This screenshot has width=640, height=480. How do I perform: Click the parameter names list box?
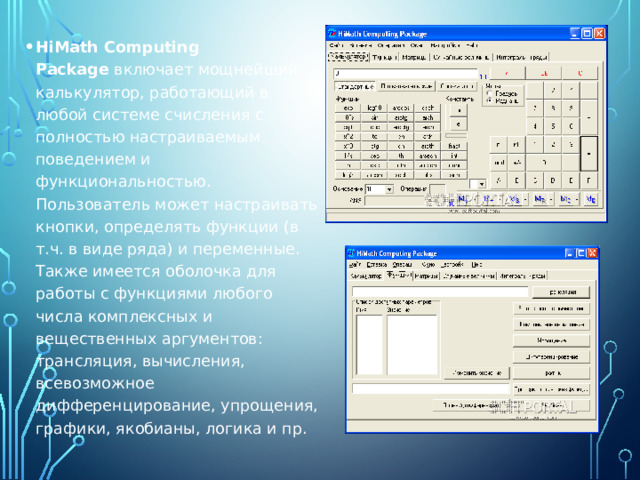pyautogui.click(x=369, y=345)
